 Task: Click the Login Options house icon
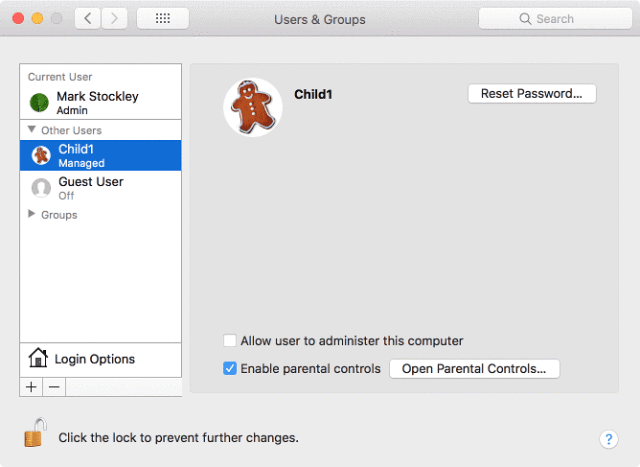(x=38, y=358)
